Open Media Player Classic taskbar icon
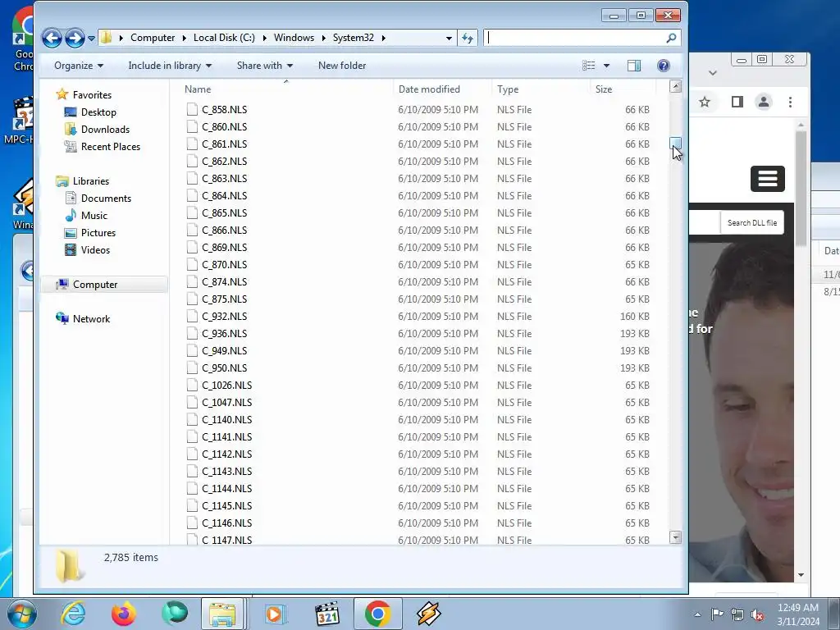This screenshot has height=630, width=840. click(326, 614)
